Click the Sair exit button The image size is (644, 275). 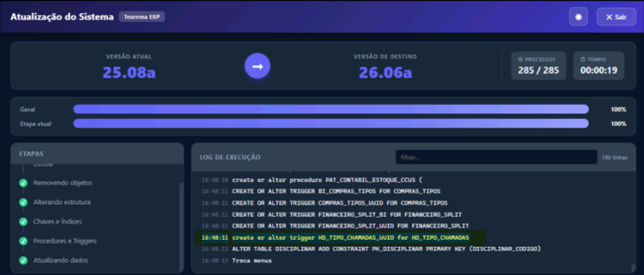point(616,17)
